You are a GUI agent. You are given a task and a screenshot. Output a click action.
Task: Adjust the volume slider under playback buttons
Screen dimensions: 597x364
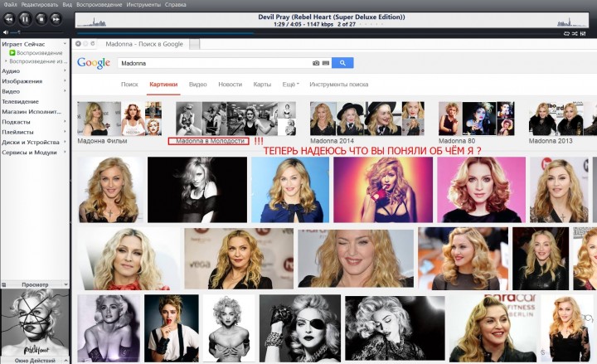click(x=36, y=32)
